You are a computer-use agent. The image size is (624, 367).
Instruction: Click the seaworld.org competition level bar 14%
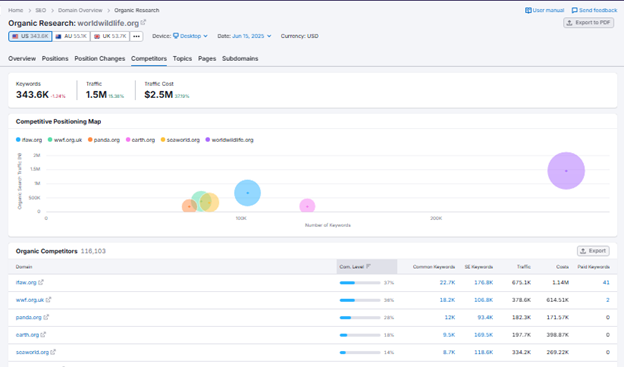pos(360,353)
